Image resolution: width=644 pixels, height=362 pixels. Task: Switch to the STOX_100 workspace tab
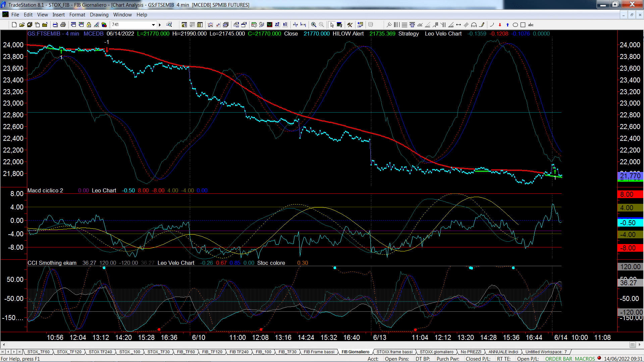(x=130, y=352)
